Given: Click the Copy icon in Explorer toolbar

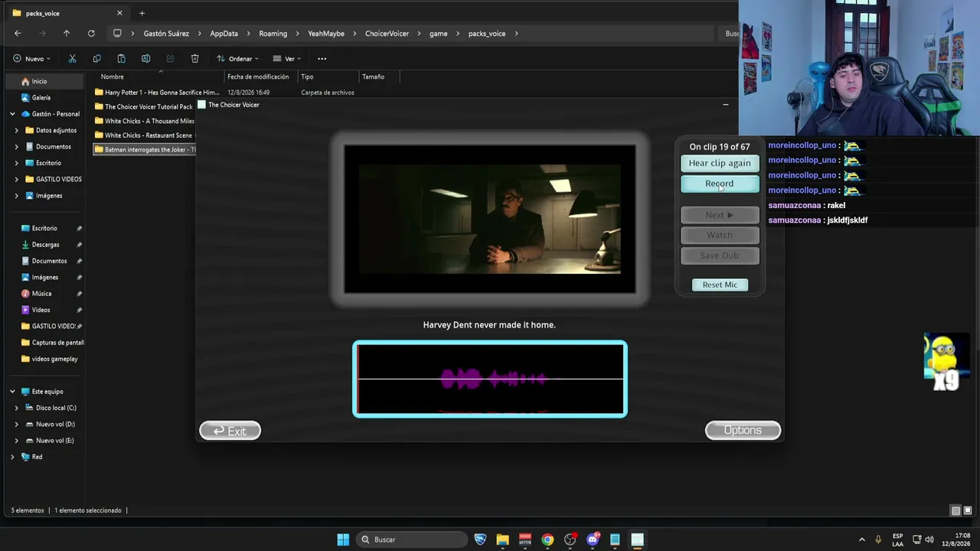Looking at the screenshot, I should [96, 59].
